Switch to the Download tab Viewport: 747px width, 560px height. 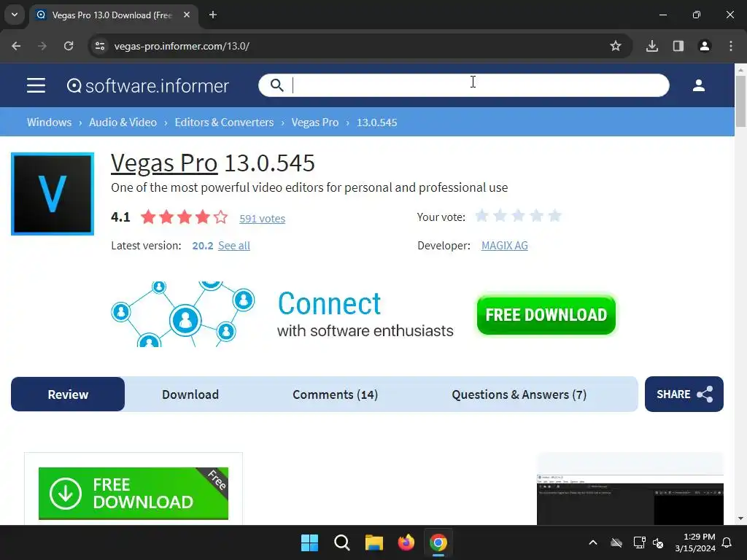click(190, 394)
